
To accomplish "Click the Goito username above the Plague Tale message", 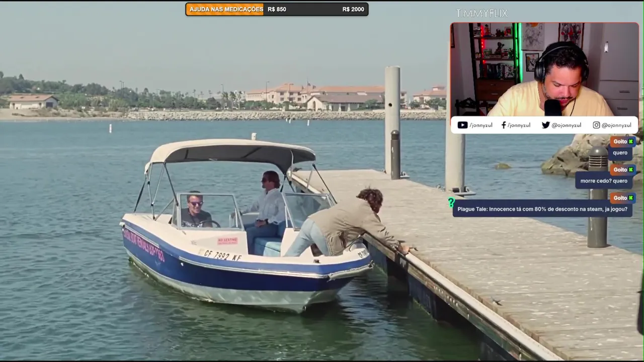I will pyautogui.click(x=620, y=198).
